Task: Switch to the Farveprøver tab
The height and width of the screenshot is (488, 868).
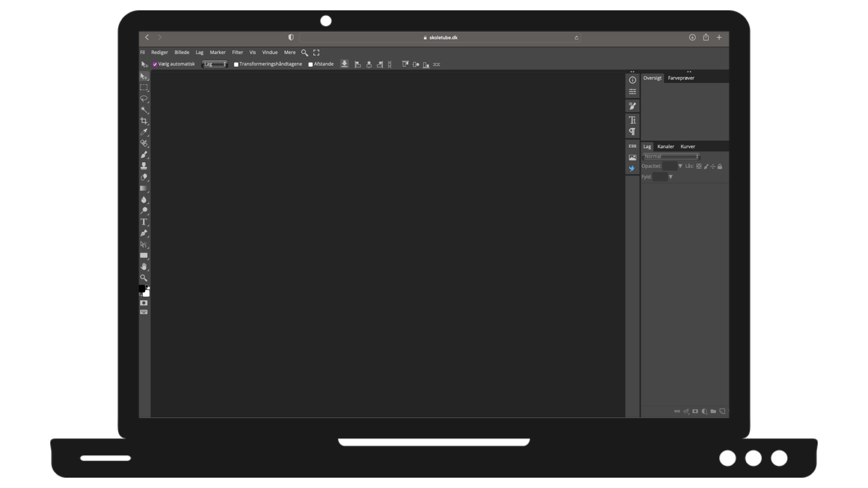Action: tap(681, 78)
